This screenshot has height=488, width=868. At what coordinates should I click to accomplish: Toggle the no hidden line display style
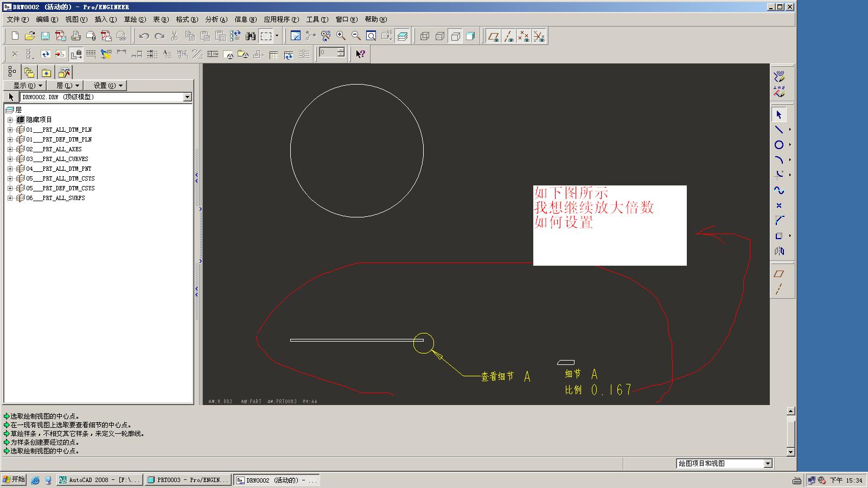tap(455, 36)
